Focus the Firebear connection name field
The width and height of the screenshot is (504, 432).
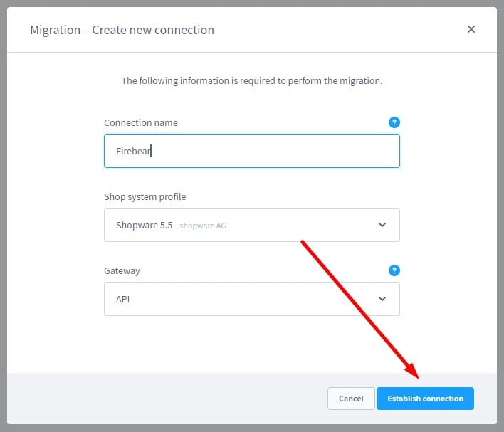pyautogui.click(x=252, y=151)
